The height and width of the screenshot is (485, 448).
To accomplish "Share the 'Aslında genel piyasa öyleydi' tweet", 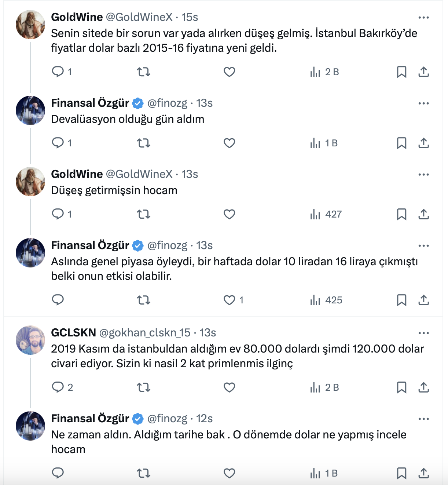I will 423,300.
